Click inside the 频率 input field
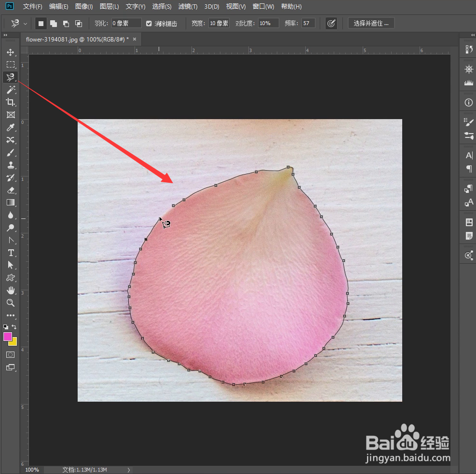The width and height of the screenshot is (476, 474). pos(308,23)
